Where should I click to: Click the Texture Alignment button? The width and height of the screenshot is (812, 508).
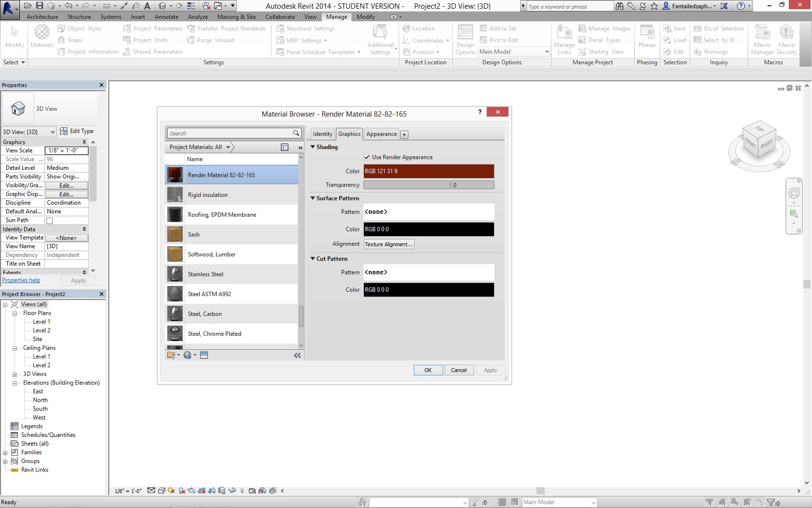[389, 244]
